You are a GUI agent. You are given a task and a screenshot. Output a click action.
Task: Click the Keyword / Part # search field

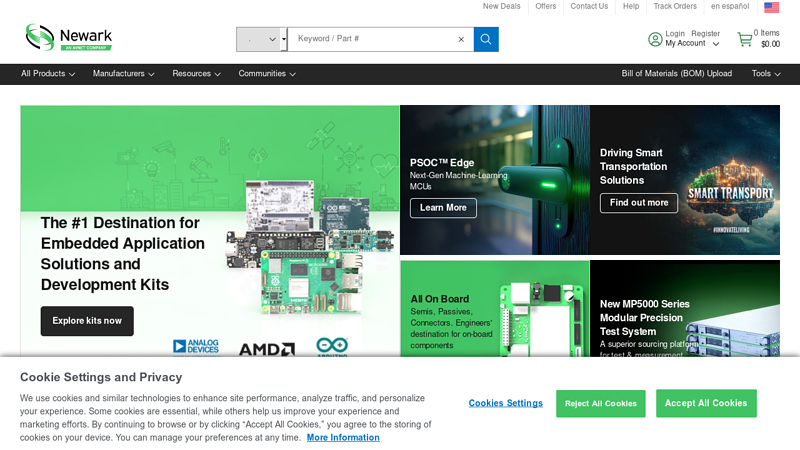375,40
